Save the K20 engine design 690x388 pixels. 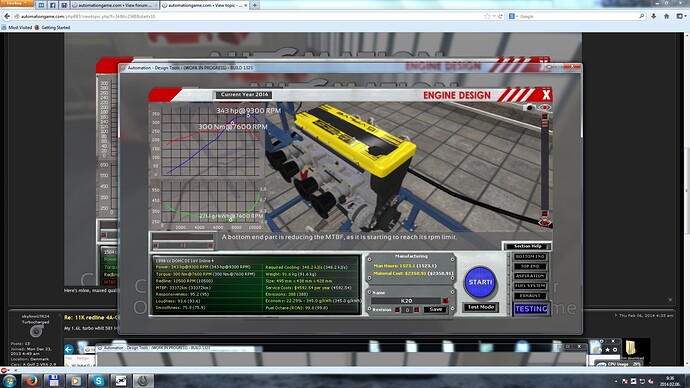pyautogui.click(x=435, y=310)
